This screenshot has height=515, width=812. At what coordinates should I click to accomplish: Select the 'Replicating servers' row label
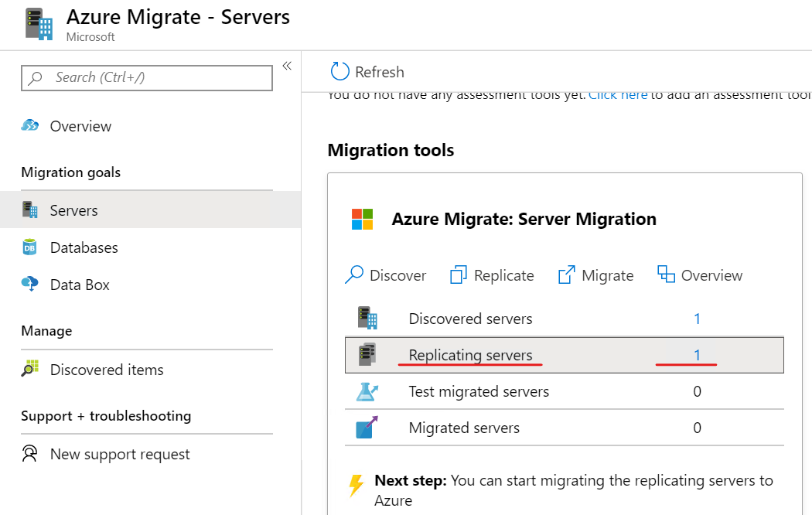coord(470,356)
